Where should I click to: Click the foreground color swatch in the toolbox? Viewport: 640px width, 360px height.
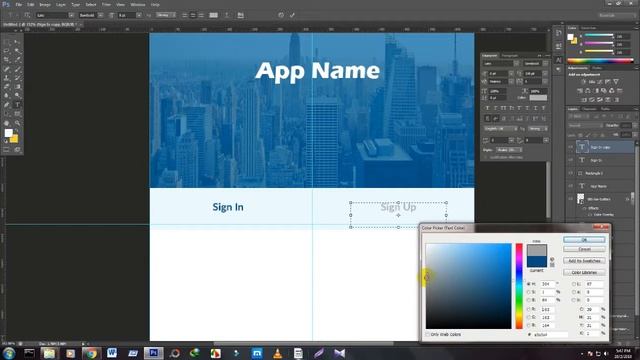(9, 133)
